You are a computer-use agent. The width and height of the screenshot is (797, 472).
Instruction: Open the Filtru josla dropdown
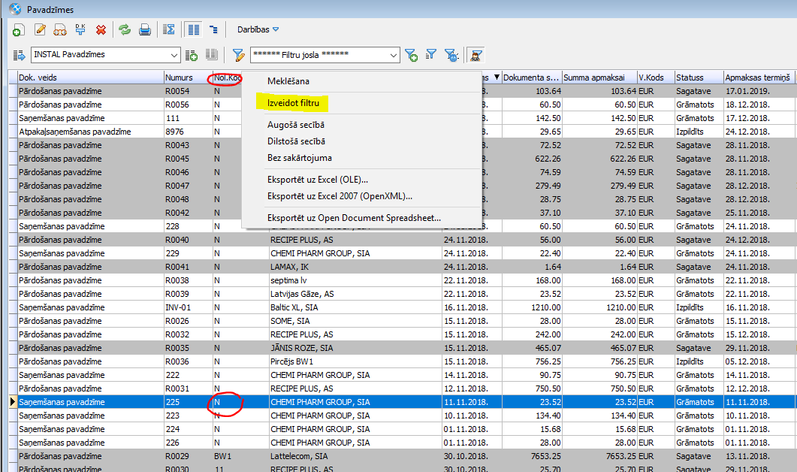pos(391,55)
